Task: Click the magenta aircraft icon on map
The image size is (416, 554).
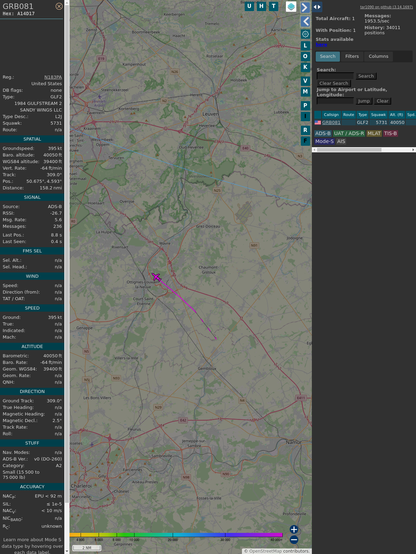Action: 156,277
